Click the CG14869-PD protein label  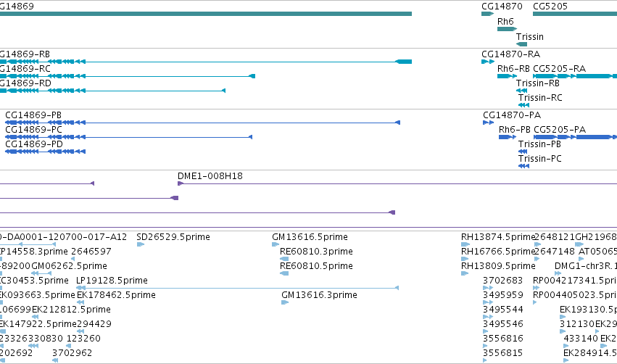(34, 144)
